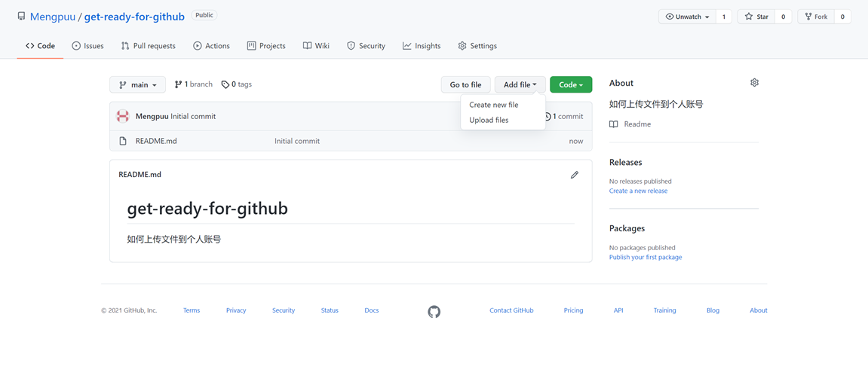Image resolution: width=868 pixels, height=385 pixels.
Task: Open the Pull requests tab
Action: click(149, 46)
